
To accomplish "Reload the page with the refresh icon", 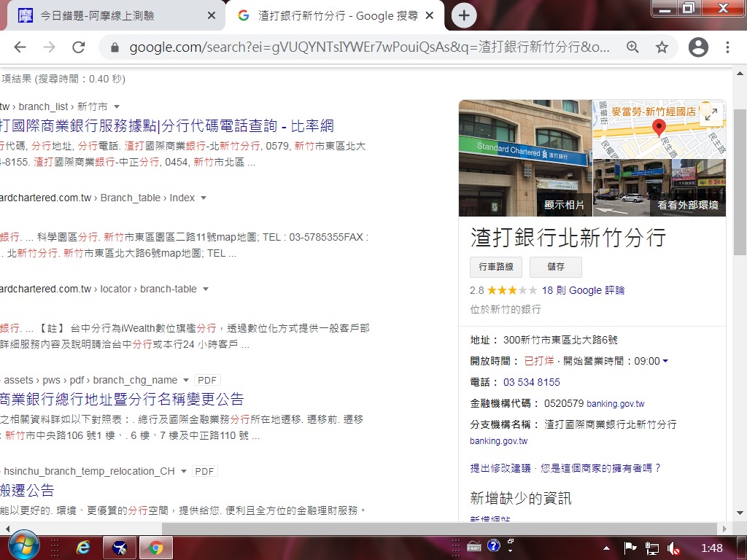I will coord(78,47).
